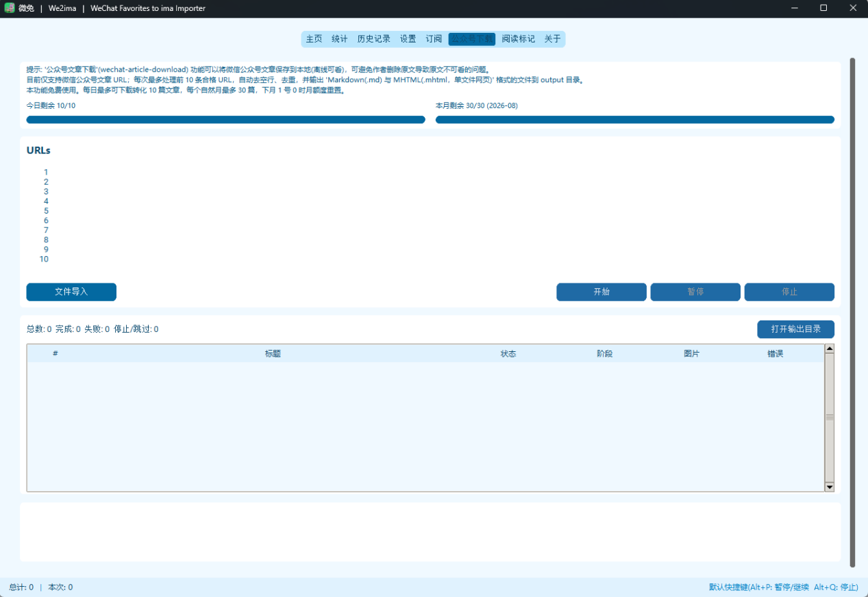
Task: Start downloading with the 开始 button
Action: [602, 292]
